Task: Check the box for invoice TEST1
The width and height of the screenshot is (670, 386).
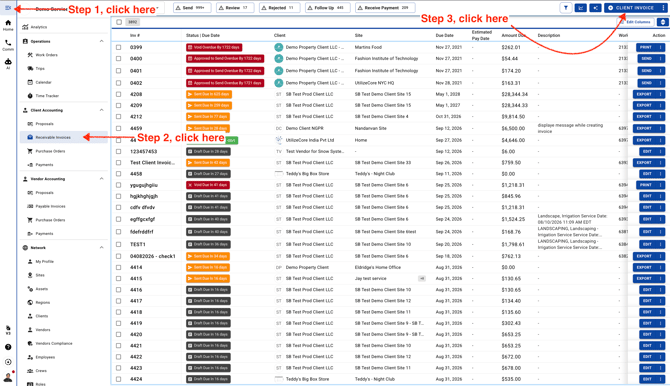Action: pyautogui.click(x=118, y=244)
